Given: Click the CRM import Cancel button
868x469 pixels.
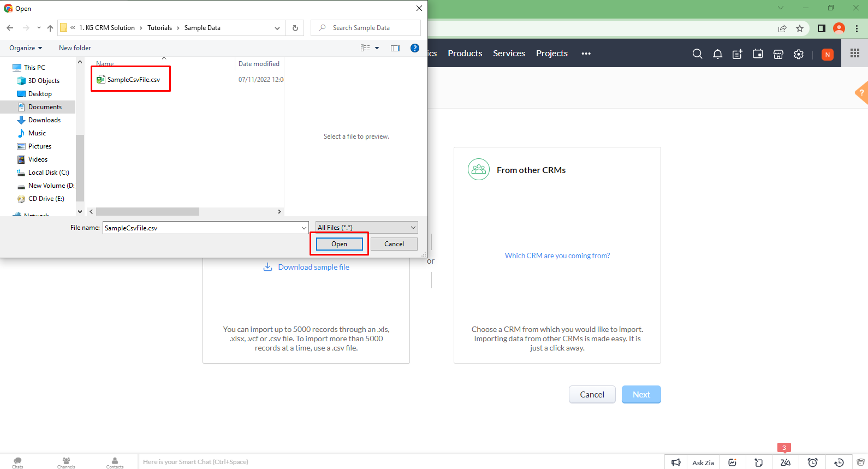Looking at the screenshot, I should click(592, 394).
